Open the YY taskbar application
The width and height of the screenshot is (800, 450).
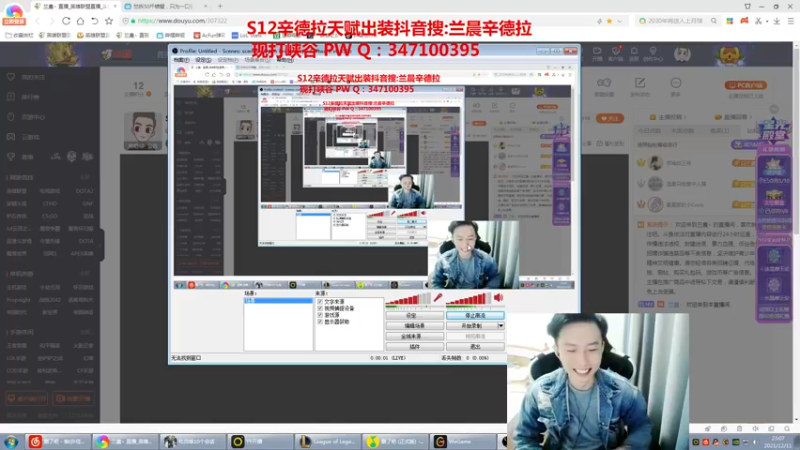(260, 441)
